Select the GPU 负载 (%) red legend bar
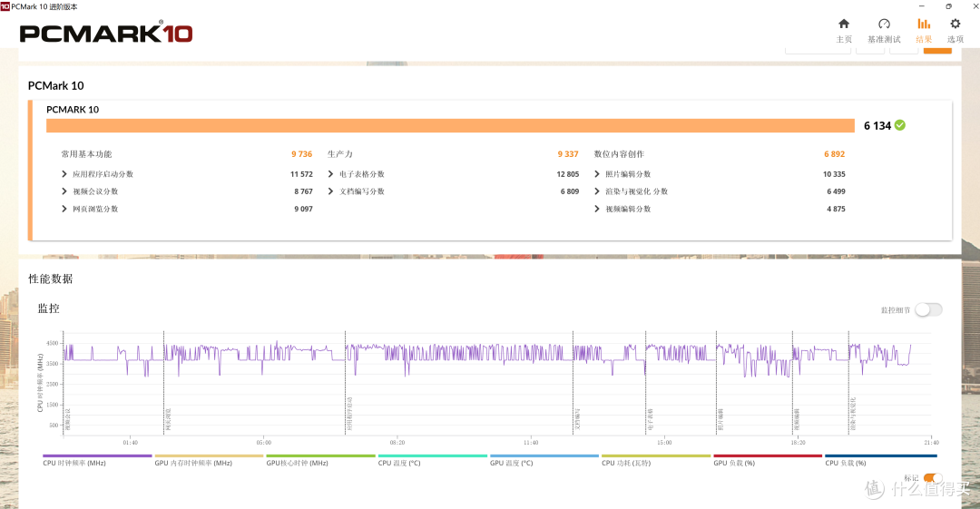 click(x=769, y=455)
